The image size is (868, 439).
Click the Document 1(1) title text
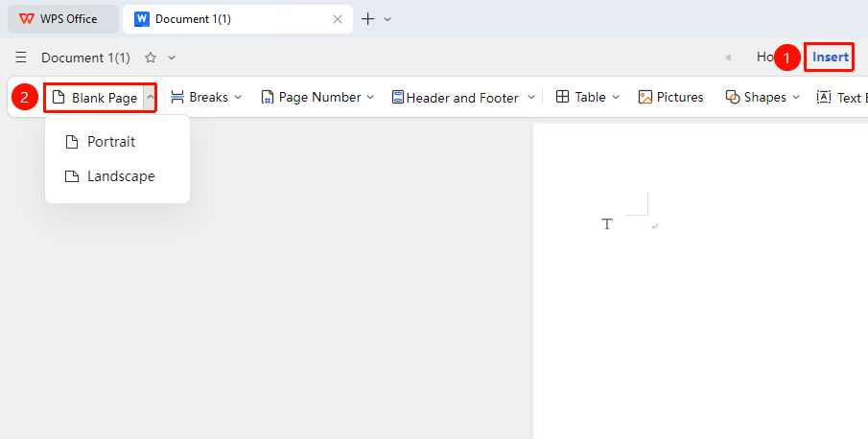point(85,58)
